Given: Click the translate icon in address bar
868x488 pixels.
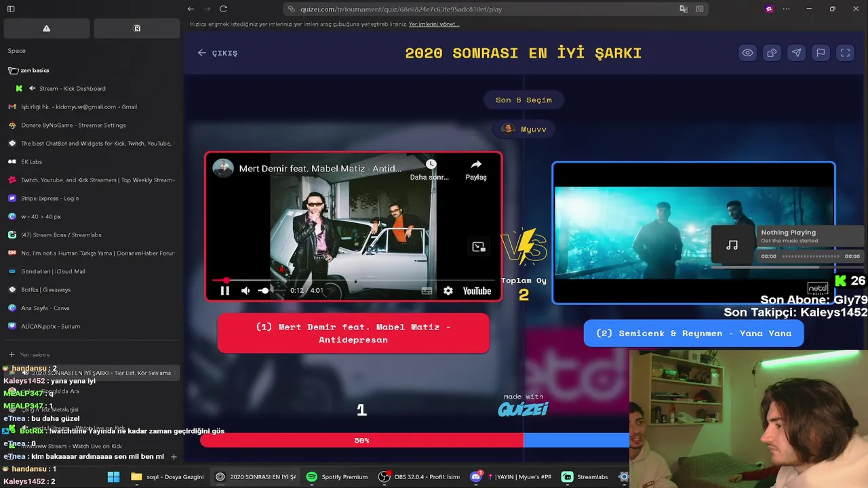Looking at the screenshot, I should click(684, 9).
